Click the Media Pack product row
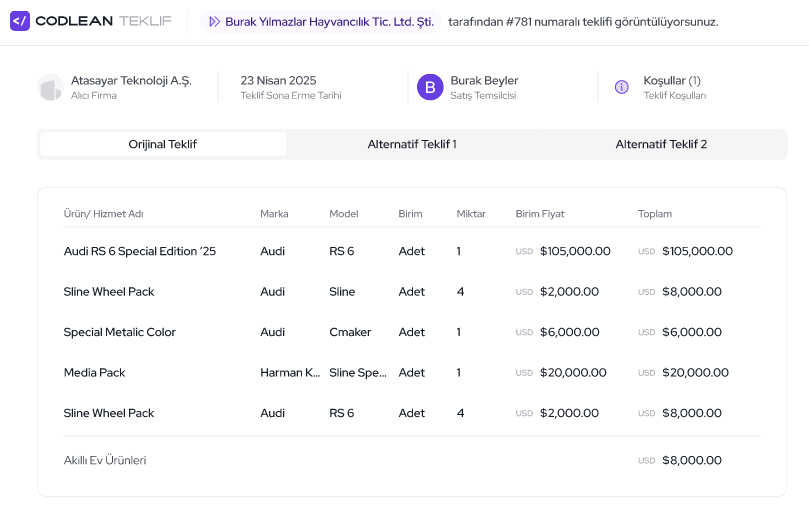 pos(94,372)
